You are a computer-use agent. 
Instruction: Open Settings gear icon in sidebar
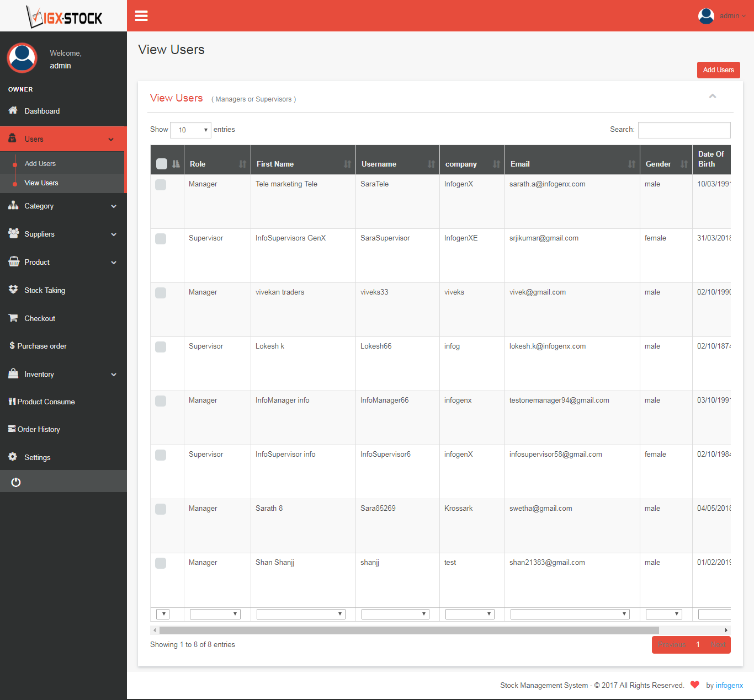coord(13,457)
